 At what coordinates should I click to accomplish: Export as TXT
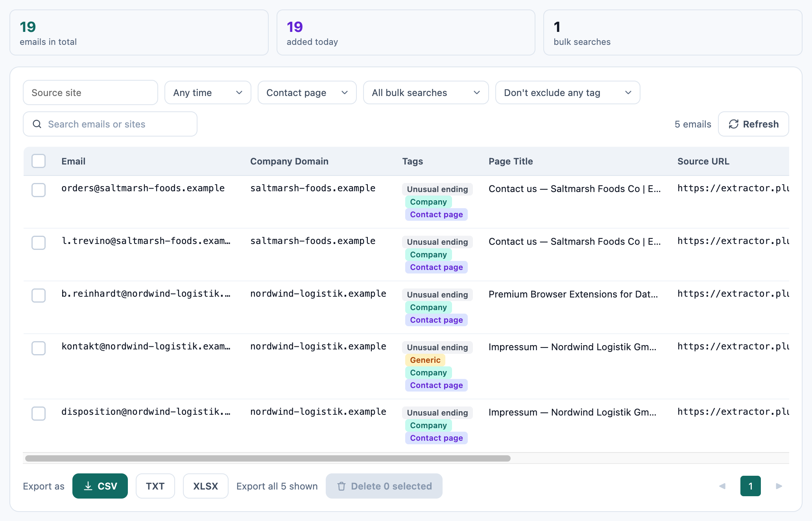tap(155, 486)
